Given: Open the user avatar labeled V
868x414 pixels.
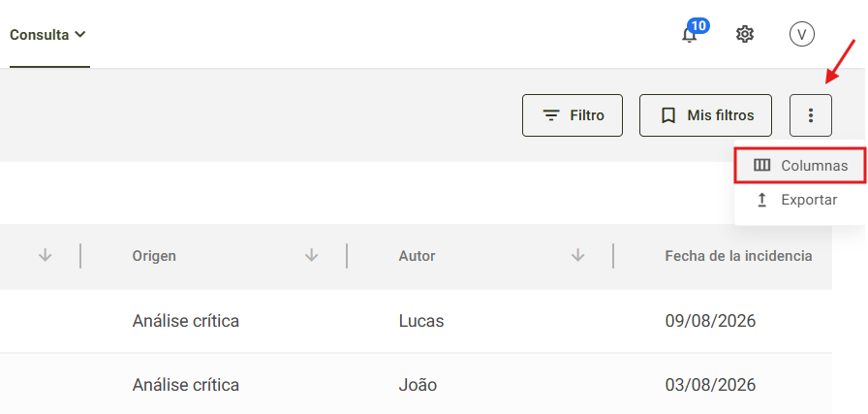Looking at the screenshot, I should click(x=801, y=34).
